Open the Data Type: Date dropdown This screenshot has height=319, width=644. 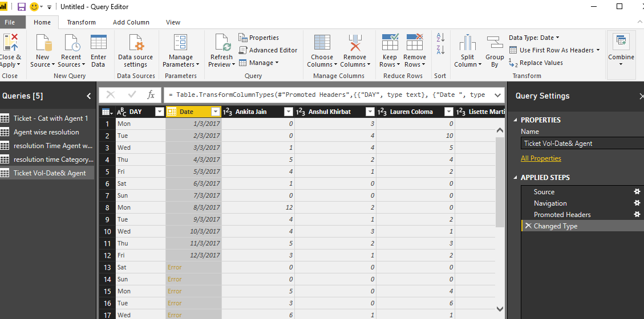[533, 38]
